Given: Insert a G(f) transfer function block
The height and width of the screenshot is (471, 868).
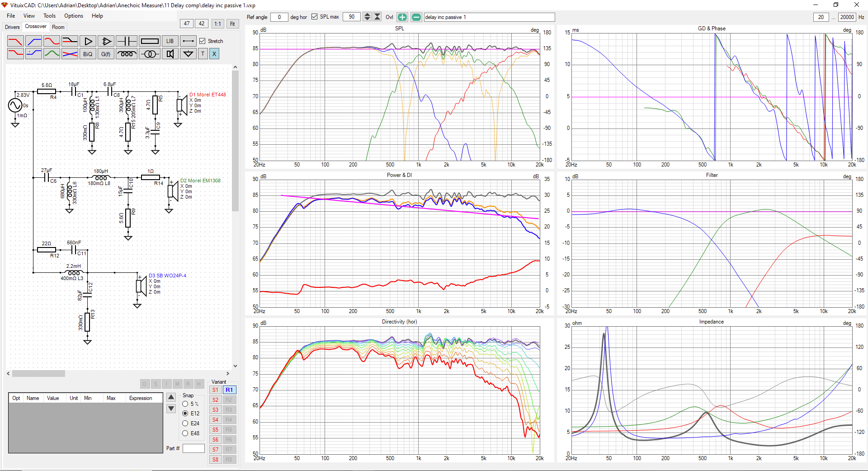Looking at the screenshot, I should click(106, 54).
